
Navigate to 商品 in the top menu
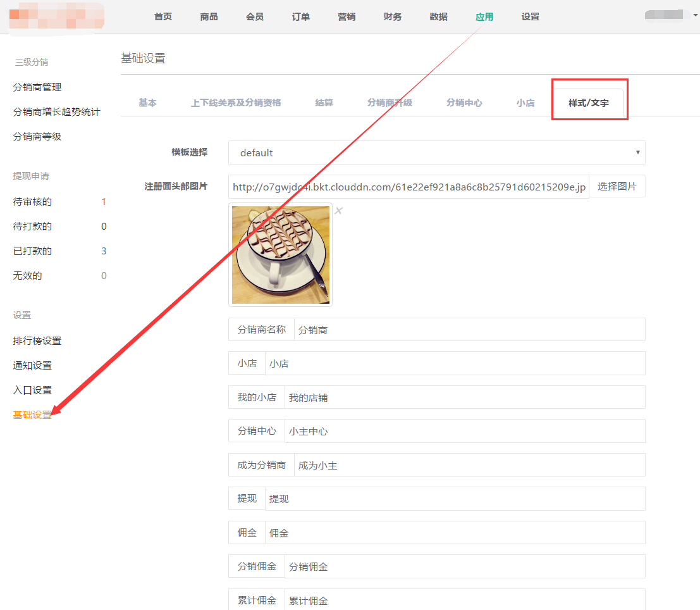pos(209,16)
